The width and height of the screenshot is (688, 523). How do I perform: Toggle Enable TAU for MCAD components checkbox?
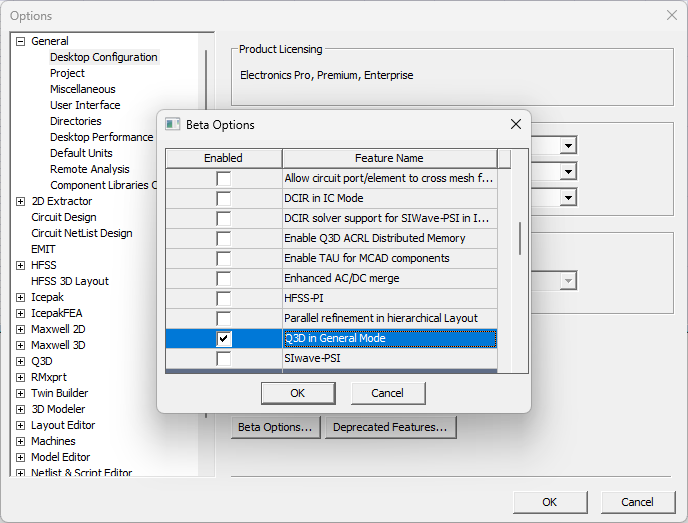[x=223, y=258]
